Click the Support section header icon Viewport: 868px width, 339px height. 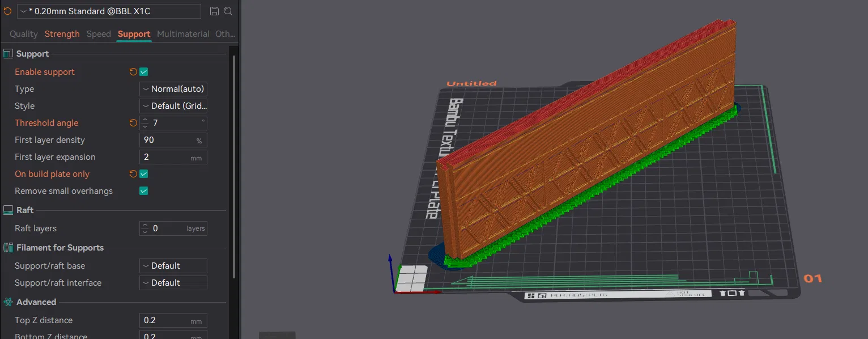tap(8, 54)
